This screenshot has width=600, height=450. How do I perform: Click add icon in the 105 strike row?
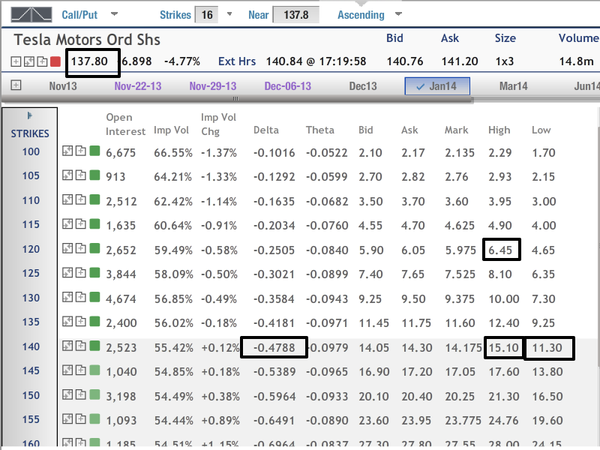coord(80,175)
